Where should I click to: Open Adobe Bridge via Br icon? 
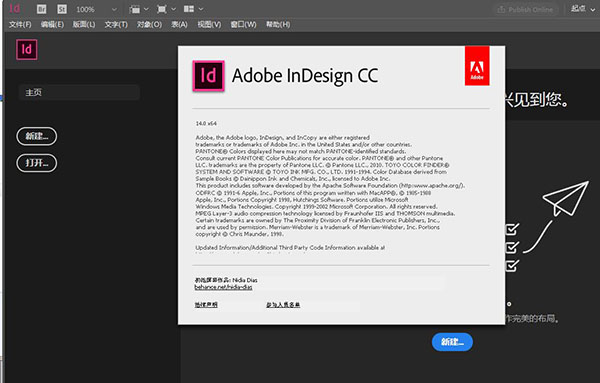pyautogui.click(x=42, y=9)
